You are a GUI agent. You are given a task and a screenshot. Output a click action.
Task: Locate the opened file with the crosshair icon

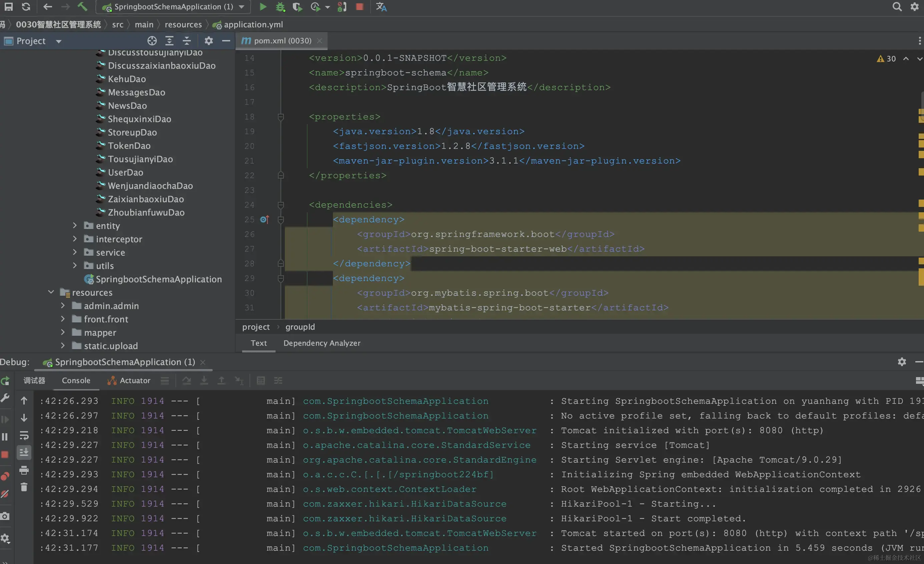[x=152, y=40]
